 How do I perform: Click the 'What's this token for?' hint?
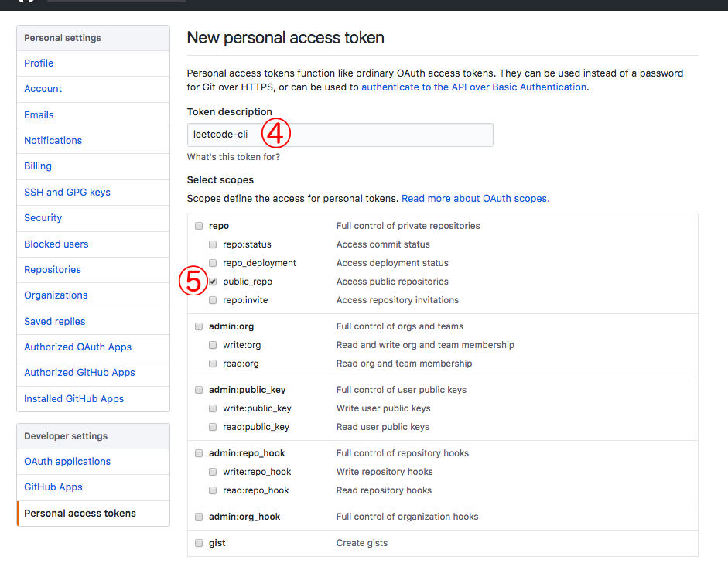coord(234,157)
